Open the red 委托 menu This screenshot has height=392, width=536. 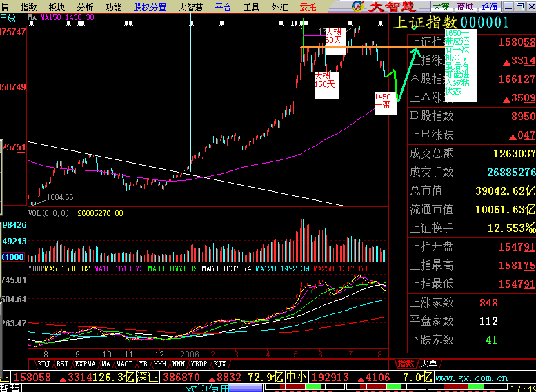(x=308, y=7)
